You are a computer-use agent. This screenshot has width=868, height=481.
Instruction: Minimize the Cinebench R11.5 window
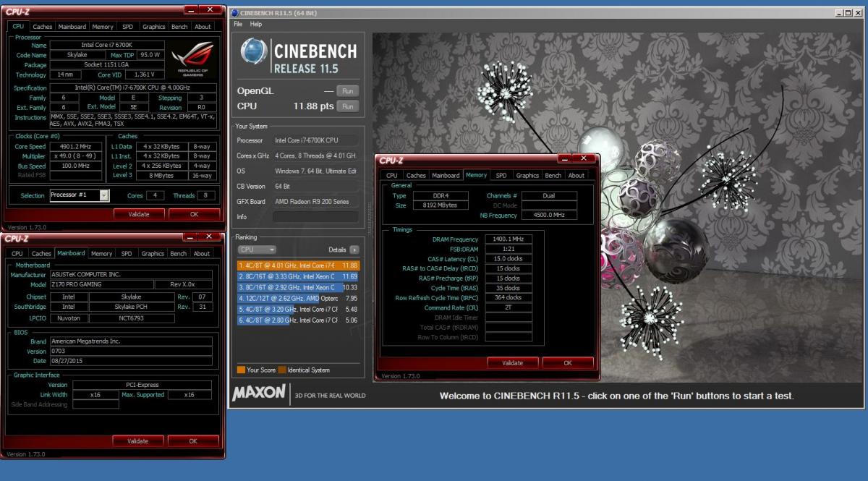click(x=839, y=13)
